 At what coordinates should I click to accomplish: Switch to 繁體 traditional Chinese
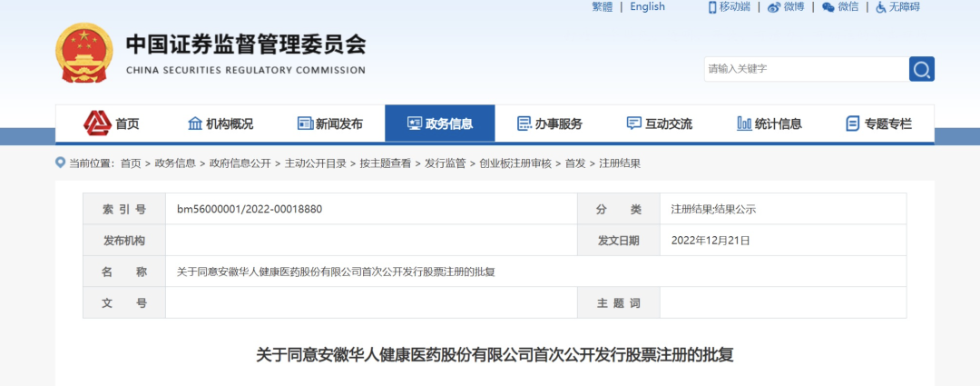point(602,7)
